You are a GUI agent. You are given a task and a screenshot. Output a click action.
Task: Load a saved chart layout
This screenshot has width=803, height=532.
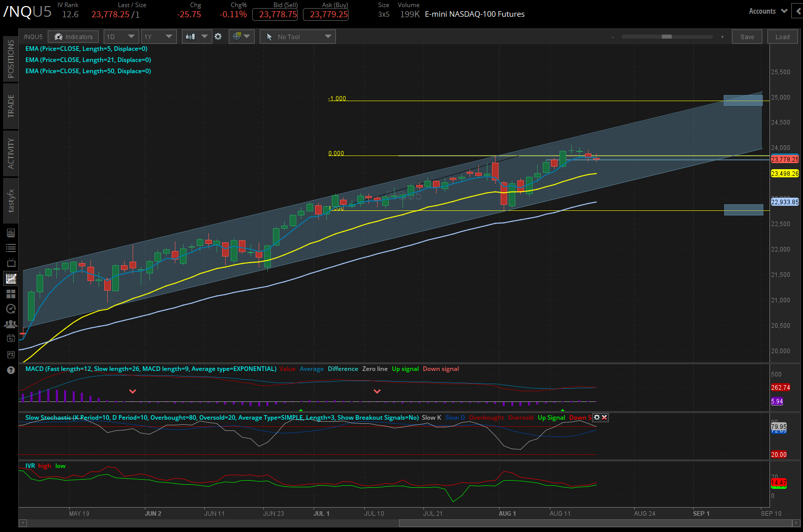(x=783, y=37)
